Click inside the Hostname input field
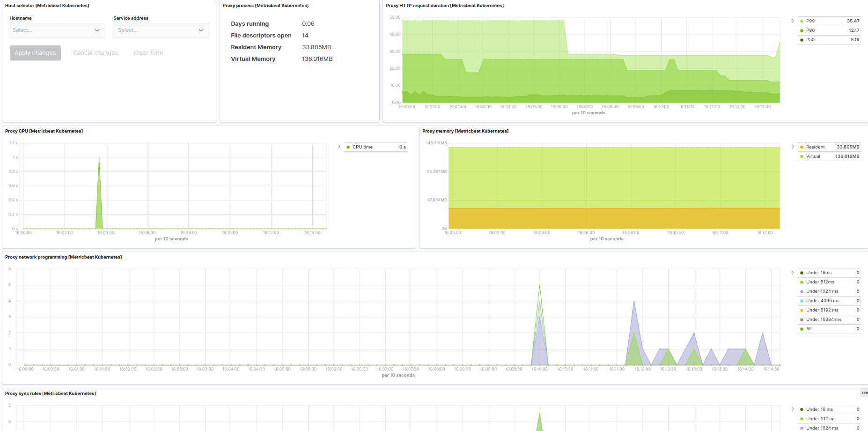Viewport: 868px width, 431px height. 51,30
